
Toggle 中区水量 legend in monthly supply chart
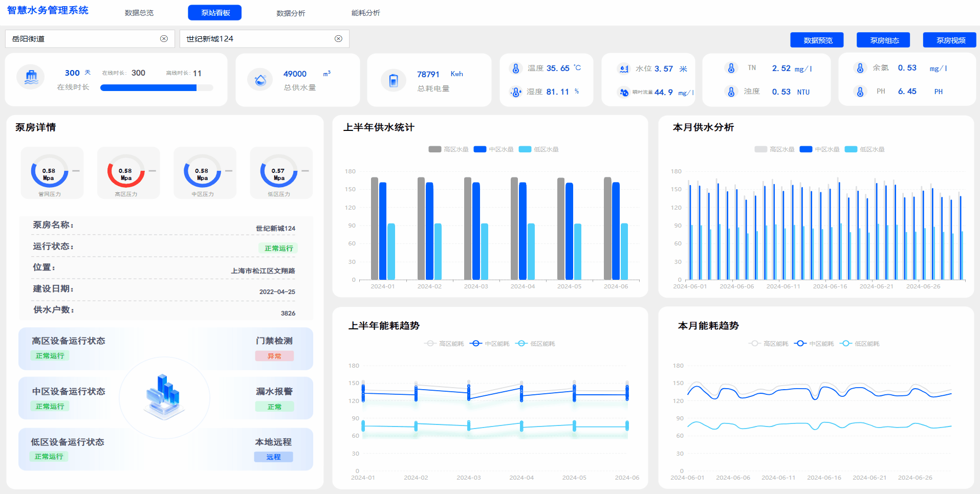pos(820,149)
